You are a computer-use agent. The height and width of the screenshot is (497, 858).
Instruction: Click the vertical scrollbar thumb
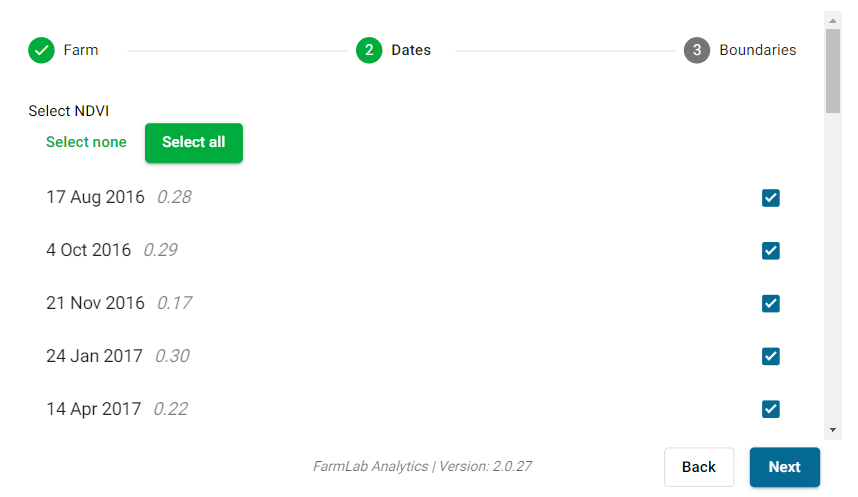(x=833, y=70)
